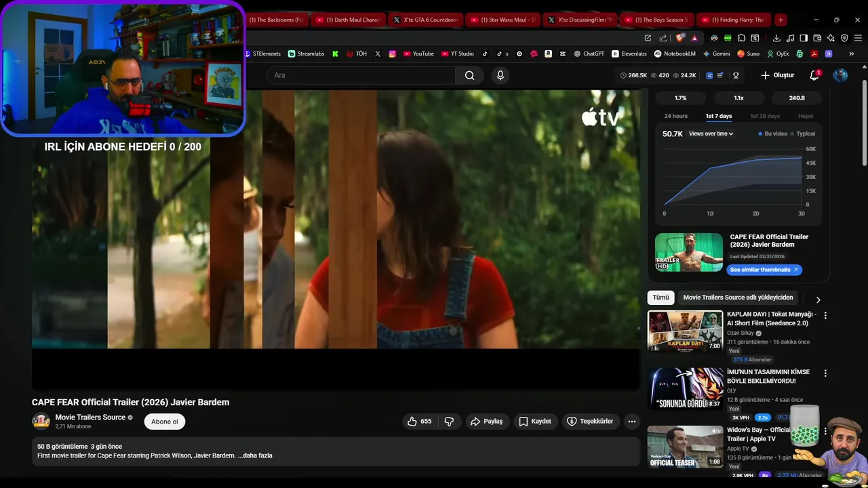Open the browser Extensions puzzle icon

pos(741,38)
